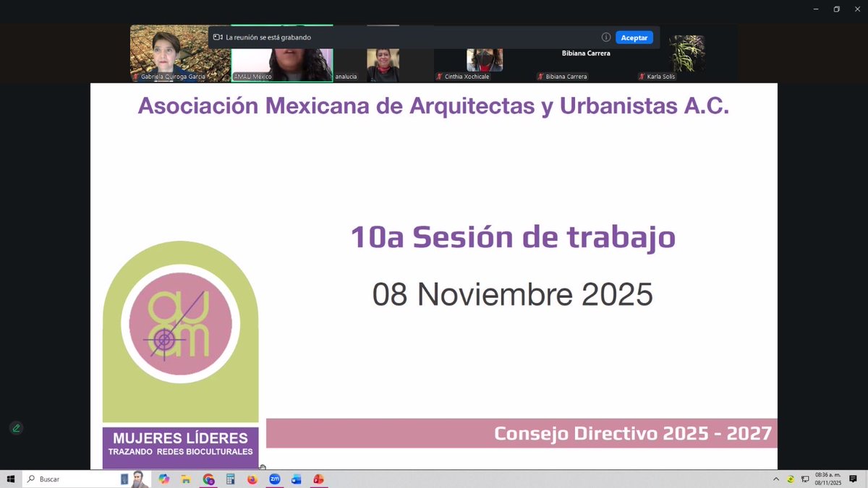The height and width of the screenshot is (488, 868).
Task: Open Microsoft Word from the taskbar
Action: click(x=297, y=479)
